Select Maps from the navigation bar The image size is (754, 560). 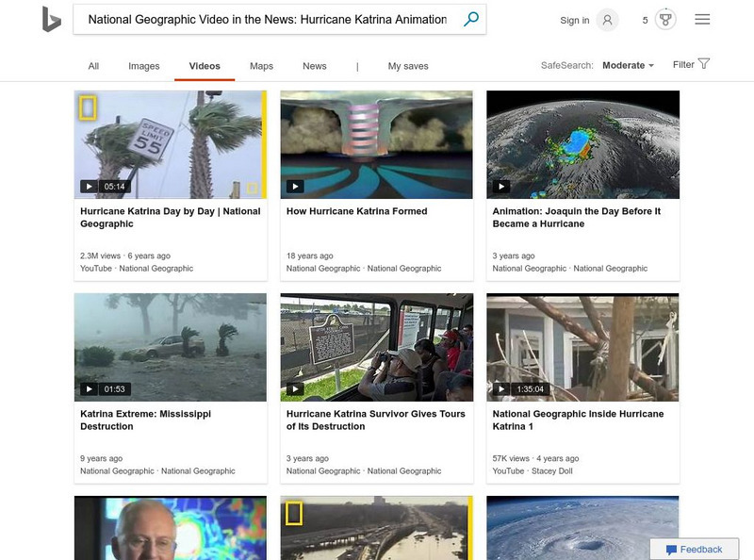pos(261,65)
